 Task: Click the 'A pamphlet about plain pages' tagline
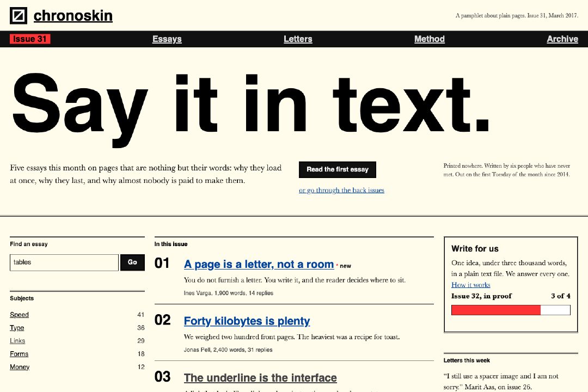[x=517, y=16]
